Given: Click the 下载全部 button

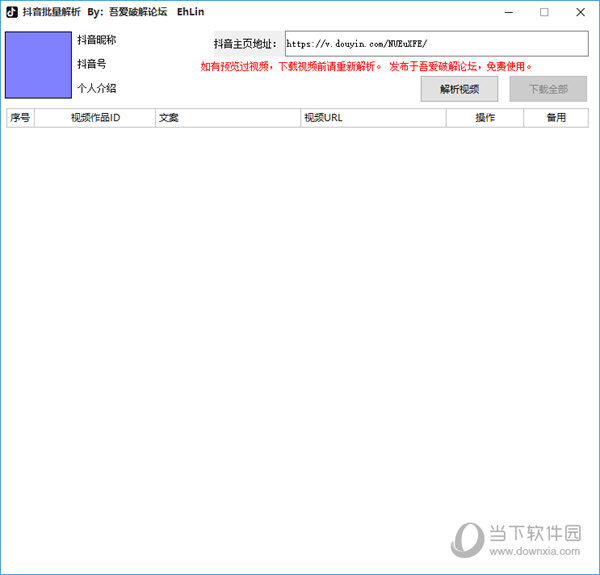Looking at the screenshot, I should pyautogui.click(x=548, y=89).
